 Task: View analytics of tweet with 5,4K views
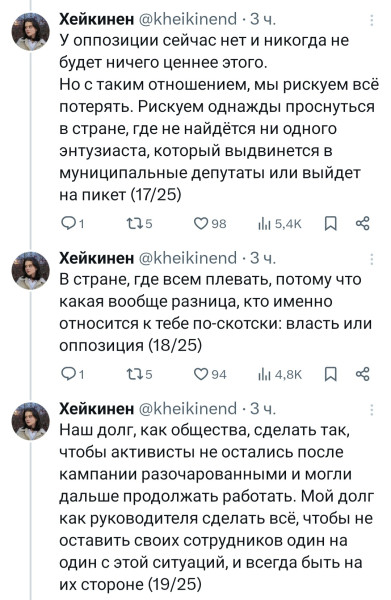click(280, 223)
